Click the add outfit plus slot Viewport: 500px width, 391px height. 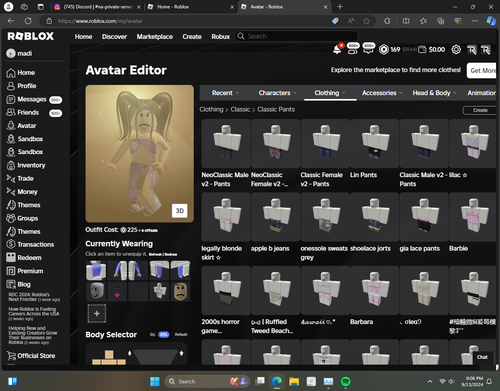(97, 313)
